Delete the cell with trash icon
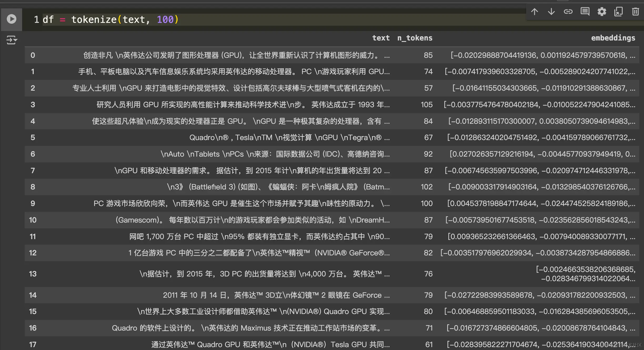 [635, 12]
